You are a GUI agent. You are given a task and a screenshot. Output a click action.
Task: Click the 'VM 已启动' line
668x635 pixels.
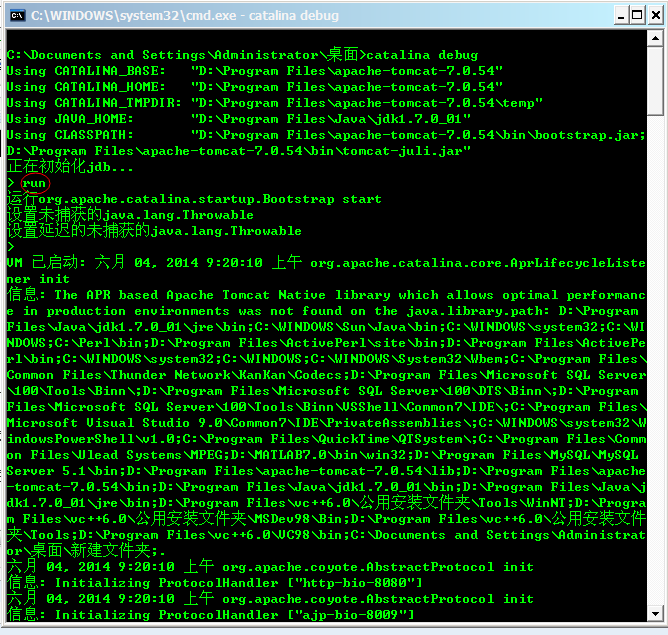326,263
